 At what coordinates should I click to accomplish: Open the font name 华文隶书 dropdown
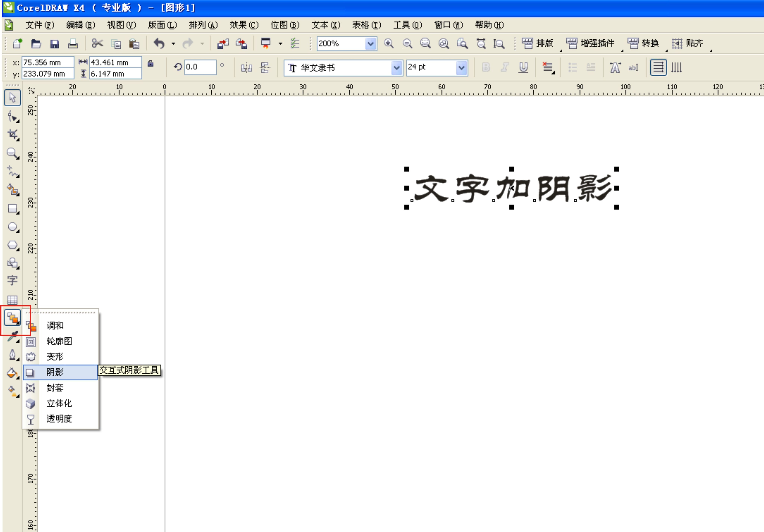397,68
